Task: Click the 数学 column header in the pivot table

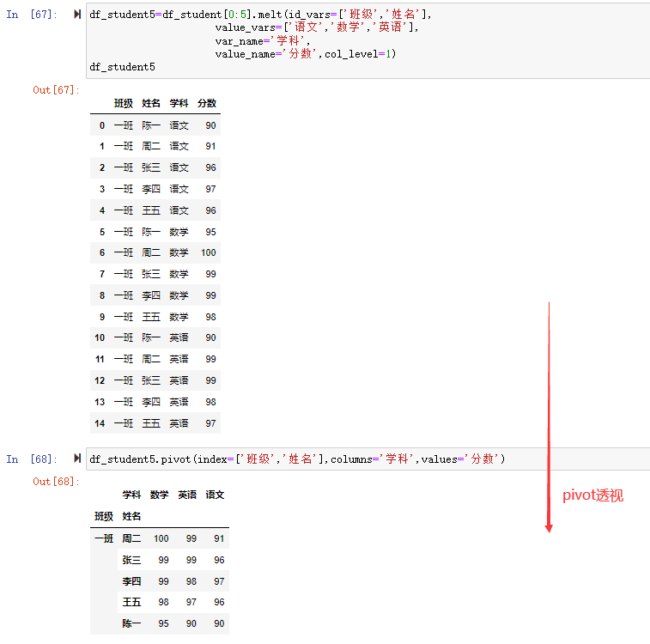Action: (159, 495)
